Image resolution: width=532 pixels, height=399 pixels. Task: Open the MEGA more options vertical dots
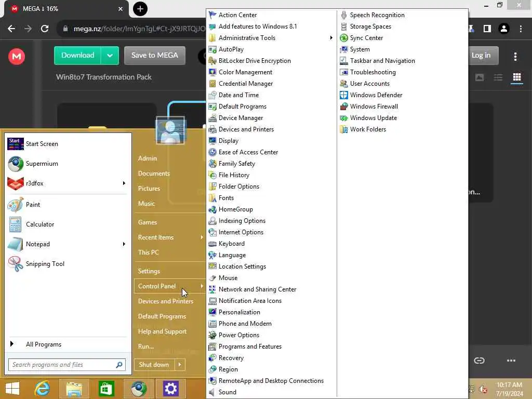515,56
